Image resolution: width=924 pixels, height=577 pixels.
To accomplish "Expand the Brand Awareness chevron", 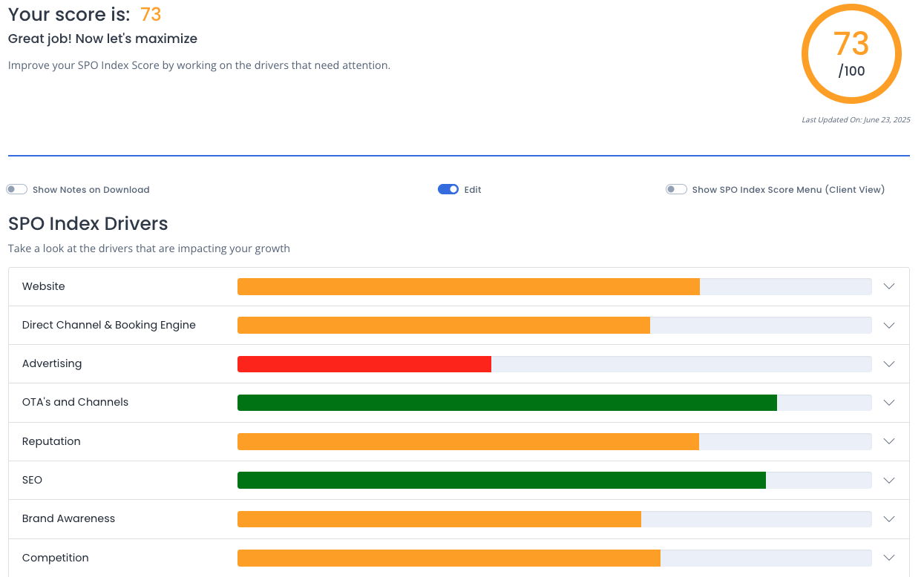I will pyautogui.click(x=889, y=519).
